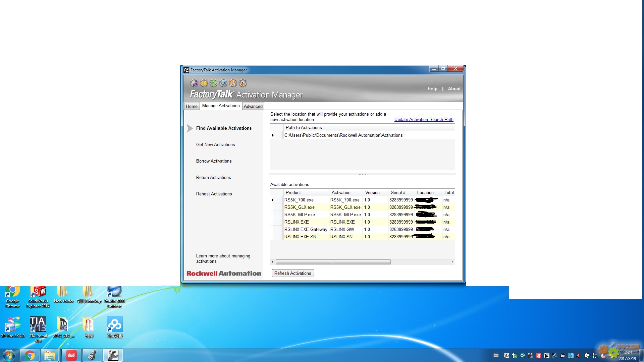644x362 pixels.
Task: Open the red 有道 app in taskbar
Action: click(71, 355)
